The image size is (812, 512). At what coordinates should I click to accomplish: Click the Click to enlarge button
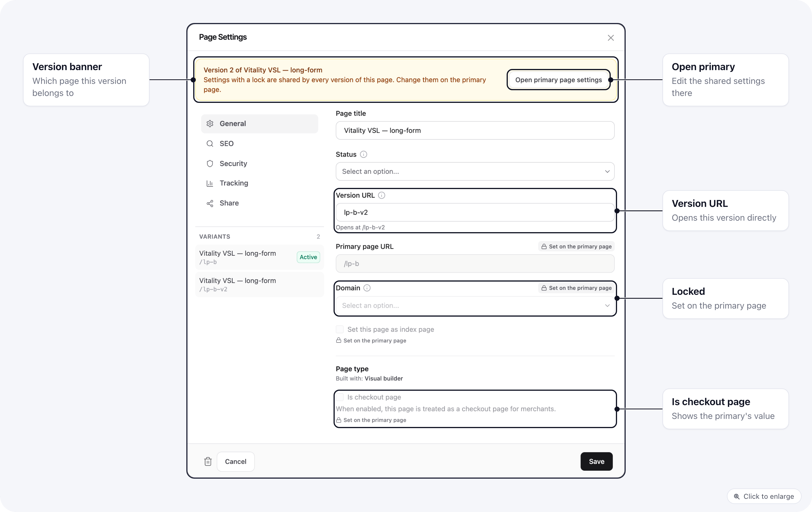[764, 496]
